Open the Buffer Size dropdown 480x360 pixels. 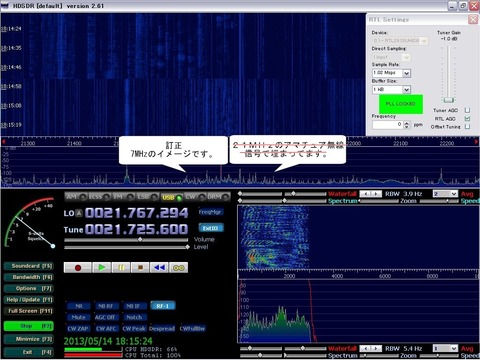click(x=406, y=90)
